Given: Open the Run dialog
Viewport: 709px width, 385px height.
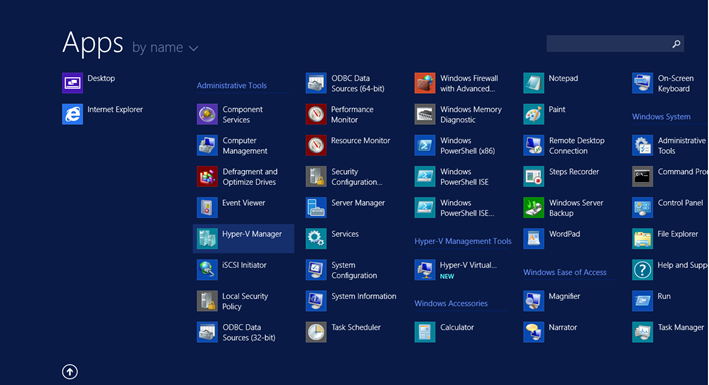Looking at the screenshot, I should pyautogui.click(x=652, y=301).
